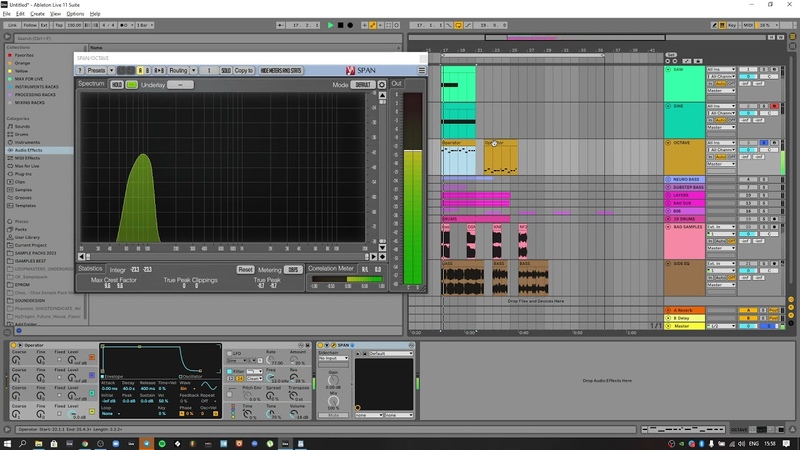The image size is (800, 450).
Task: Expand the SPAN Presets dropdown arrow
Action: [111, 70]
